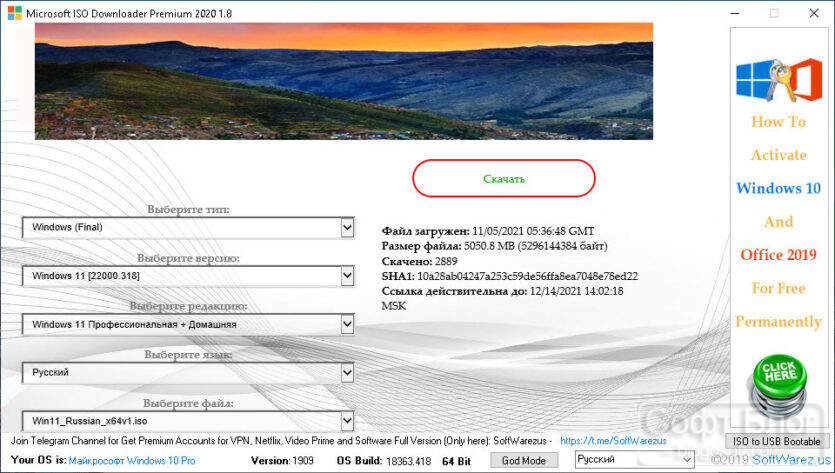Click the ISO to USB Bootable button
Viewport: 835px width, 473px height.
click(x=776, y=441)
